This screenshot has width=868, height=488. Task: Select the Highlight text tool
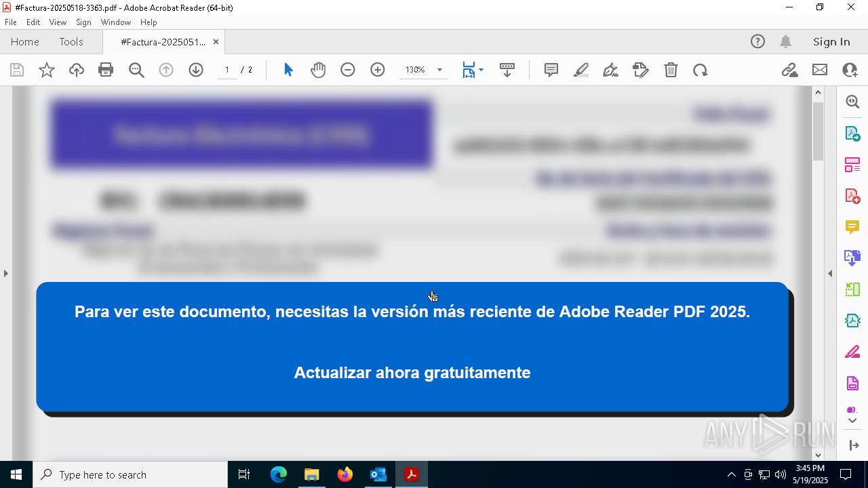pyautogui.click(x=581, y=70)
